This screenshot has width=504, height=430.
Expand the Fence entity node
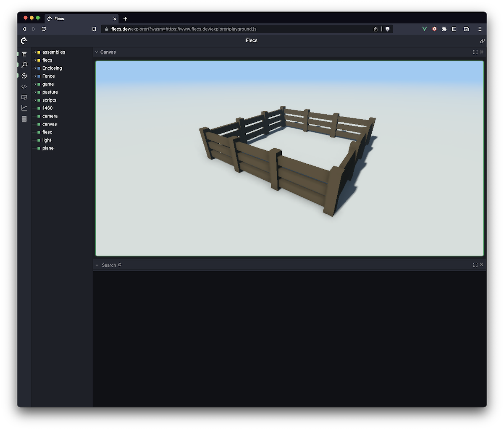[35, 76]
